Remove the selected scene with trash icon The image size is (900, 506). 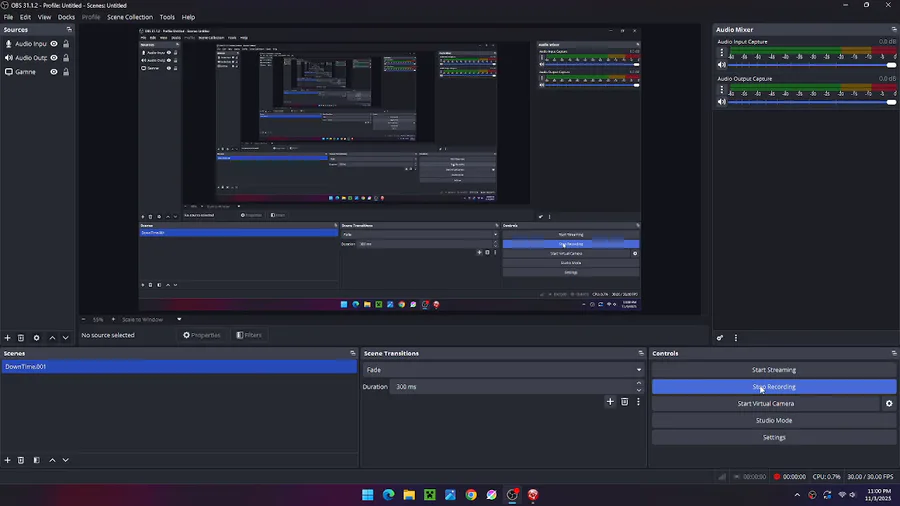click(x=21, y=460)
